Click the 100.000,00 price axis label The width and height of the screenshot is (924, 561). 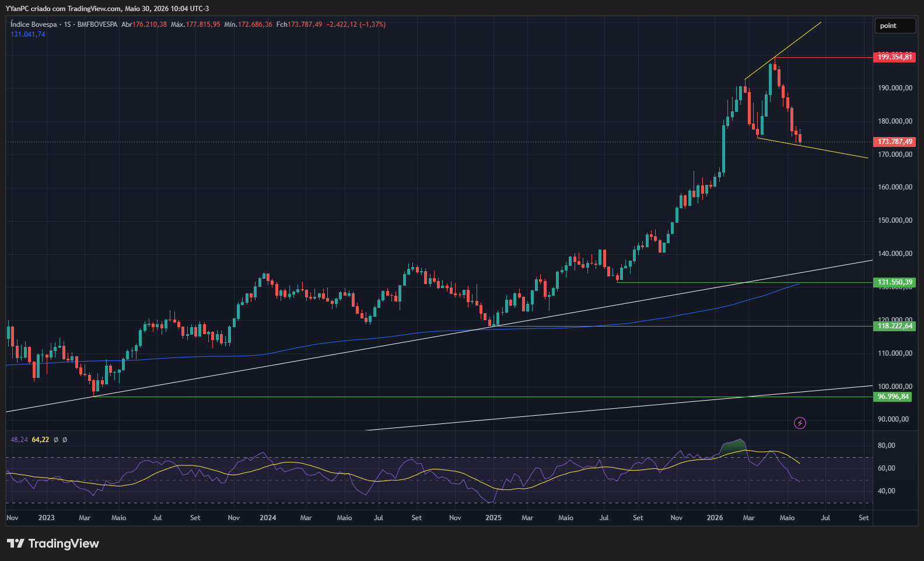895,387
